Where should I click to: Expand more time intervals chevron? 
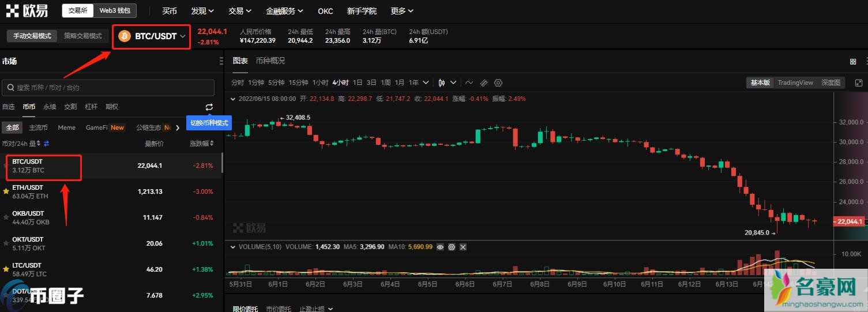(x=426, y=82)
